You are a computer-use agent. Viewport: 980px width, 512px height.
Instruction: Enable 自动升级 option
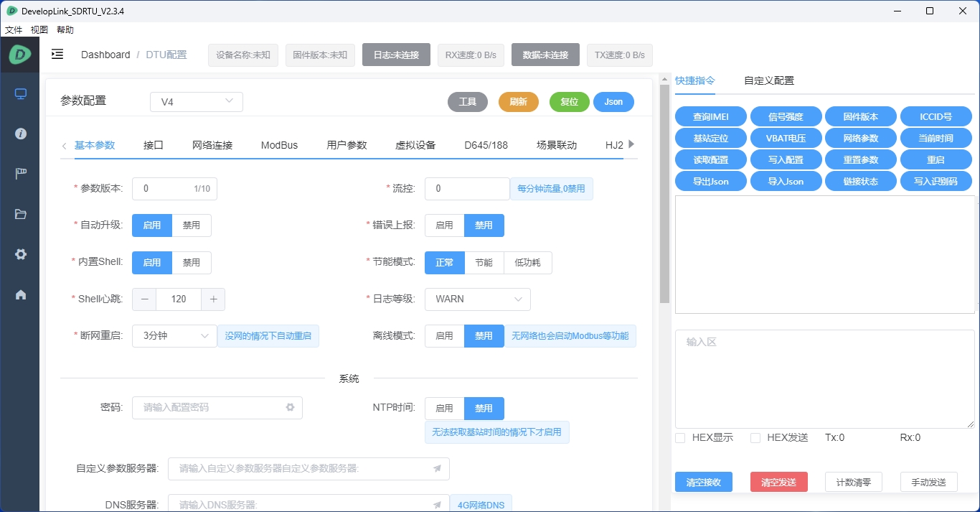tap(152, 225)
